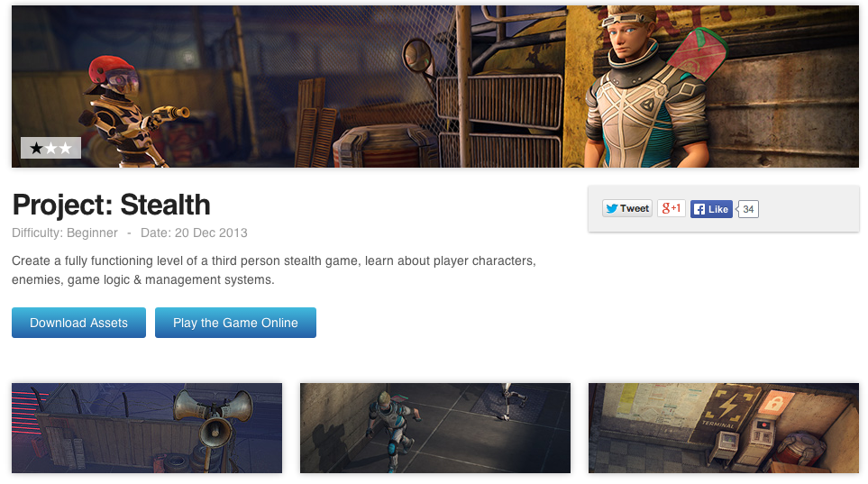Click the Date: 20 Dec 2013 text
The width and height of the screenshot is (868, 484).
[194, 233]
